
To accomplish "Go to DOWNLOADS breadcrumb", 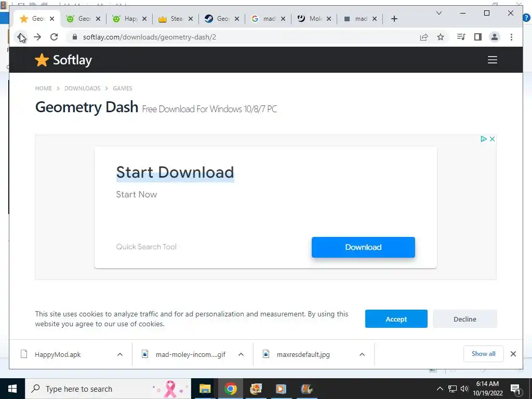I will pos(83,88).
